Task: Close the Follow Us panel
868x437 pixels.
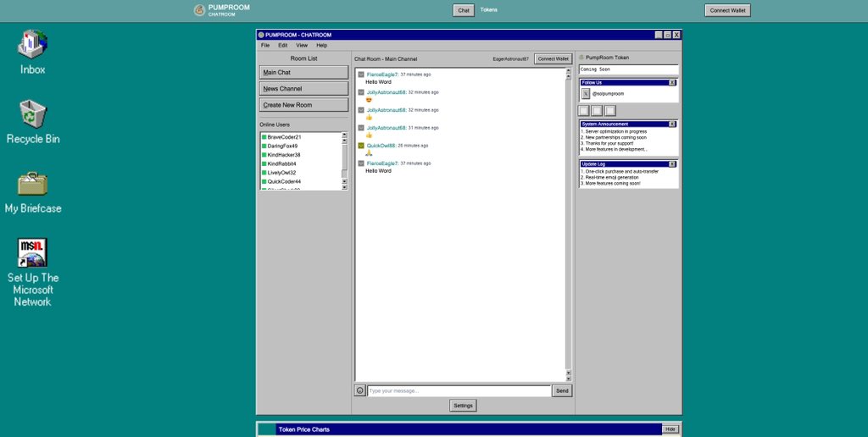Action: (672, 82)
